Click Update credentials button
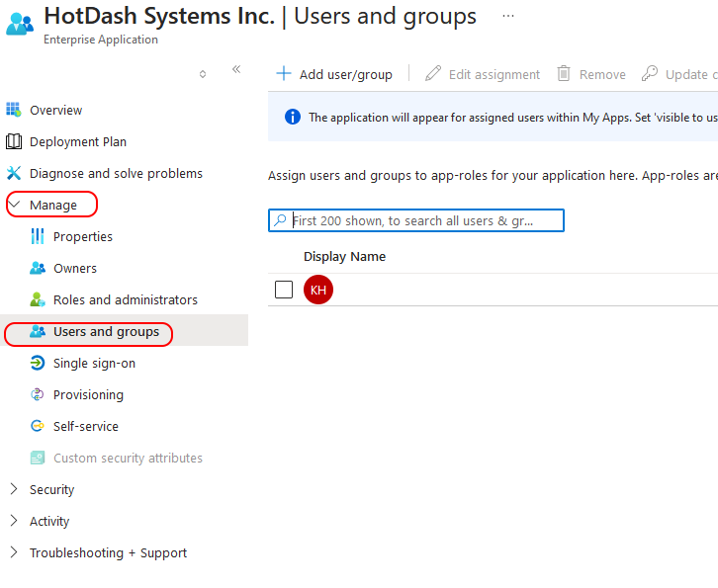Viewport: 718px width, 588px height. coord(678,74)
